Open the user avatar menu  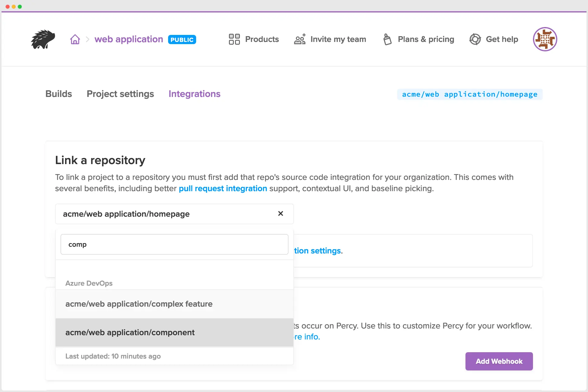545,39
